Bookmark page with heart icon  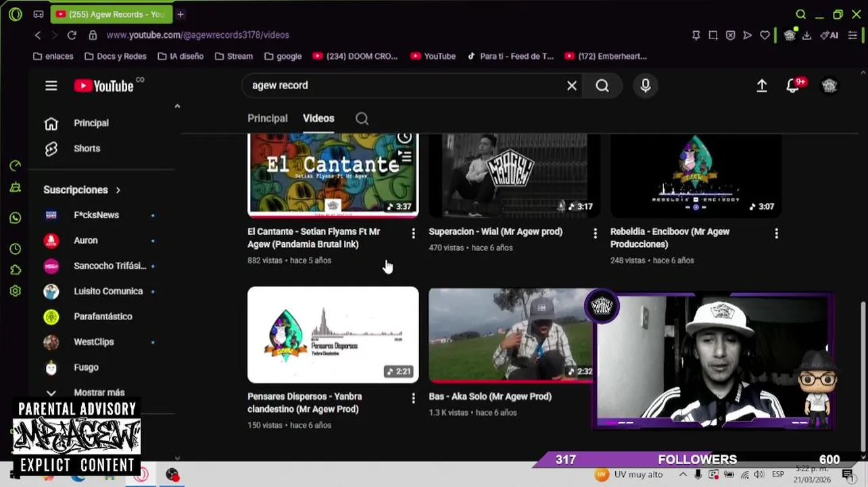765,35
